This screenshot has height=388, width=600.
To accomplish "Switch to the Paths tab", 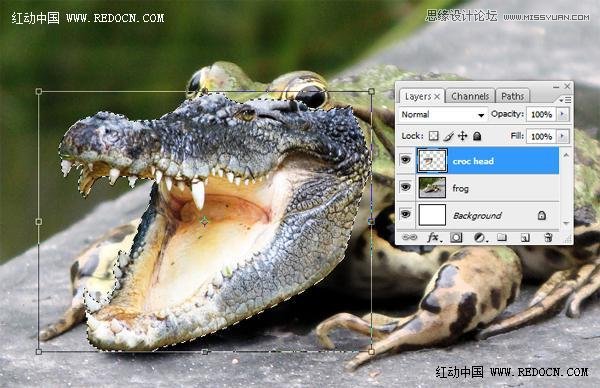I will point(512,96).
